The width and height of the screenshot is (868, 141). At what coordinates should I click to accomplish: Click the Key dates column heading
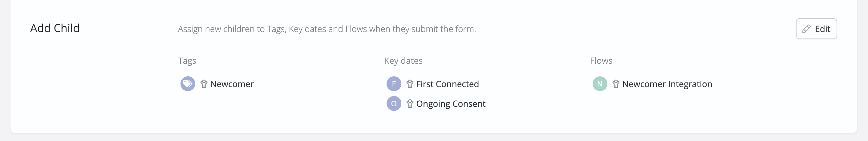point(403,61)
